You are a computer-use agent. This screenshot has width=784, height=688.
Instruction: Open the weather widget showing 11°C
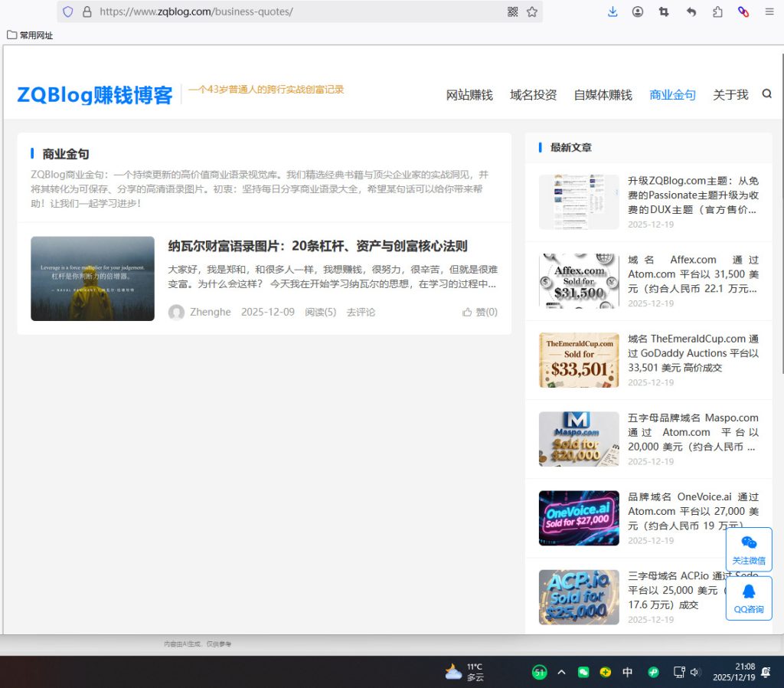pos(465,672)
